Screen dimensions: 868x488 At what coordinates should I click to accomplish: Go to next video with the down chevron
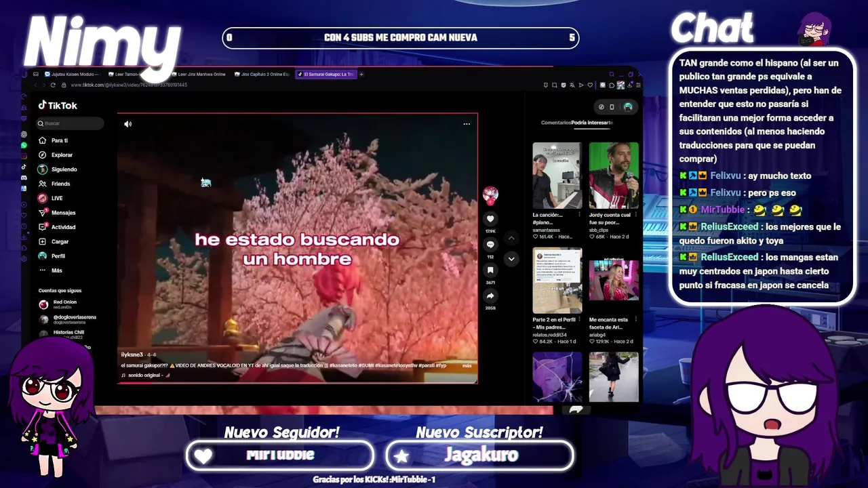point(511,258)
